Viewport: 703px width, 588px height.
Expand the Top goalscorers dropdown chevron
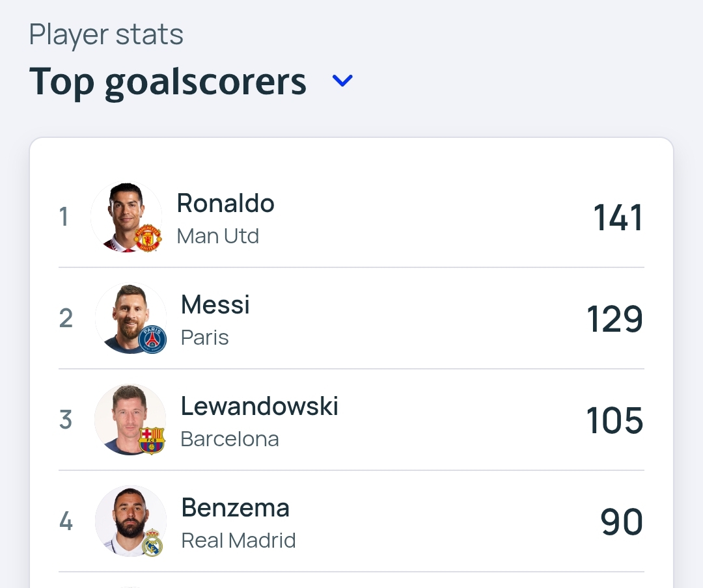(342, 81)
